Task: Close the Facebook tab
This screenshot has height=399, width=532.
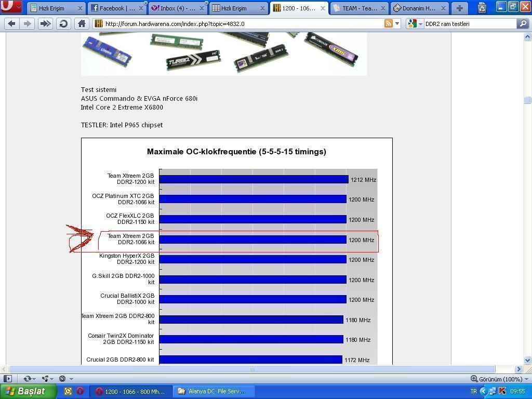Action: [141, 8]
